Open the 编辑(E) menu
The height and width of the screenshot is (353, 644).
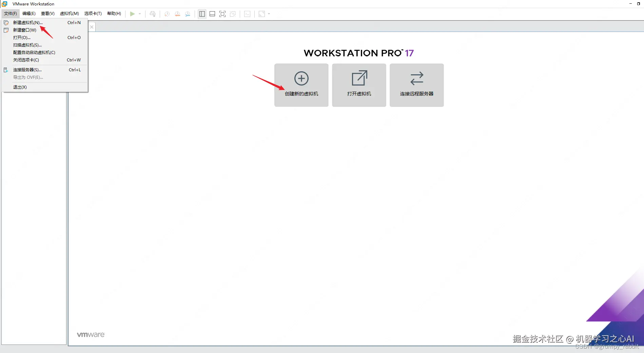29,14
